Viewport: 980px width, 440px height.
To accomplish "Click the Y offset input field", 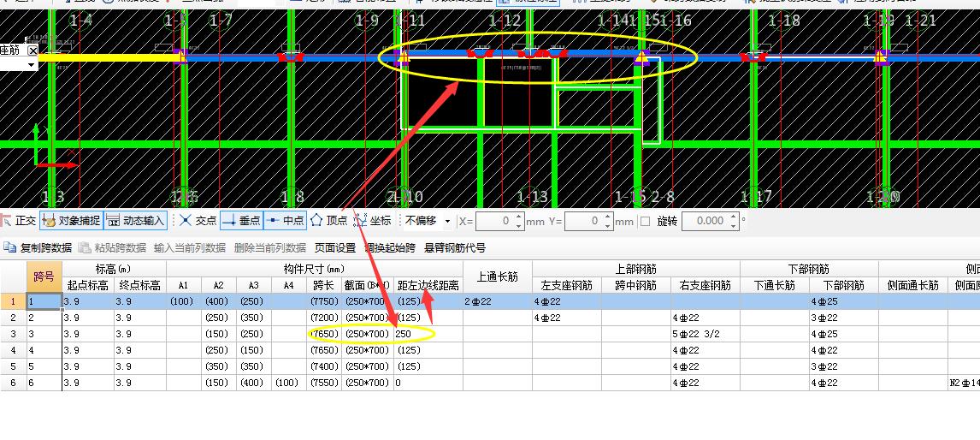I will pyautogui.click(x=584, y=221).
